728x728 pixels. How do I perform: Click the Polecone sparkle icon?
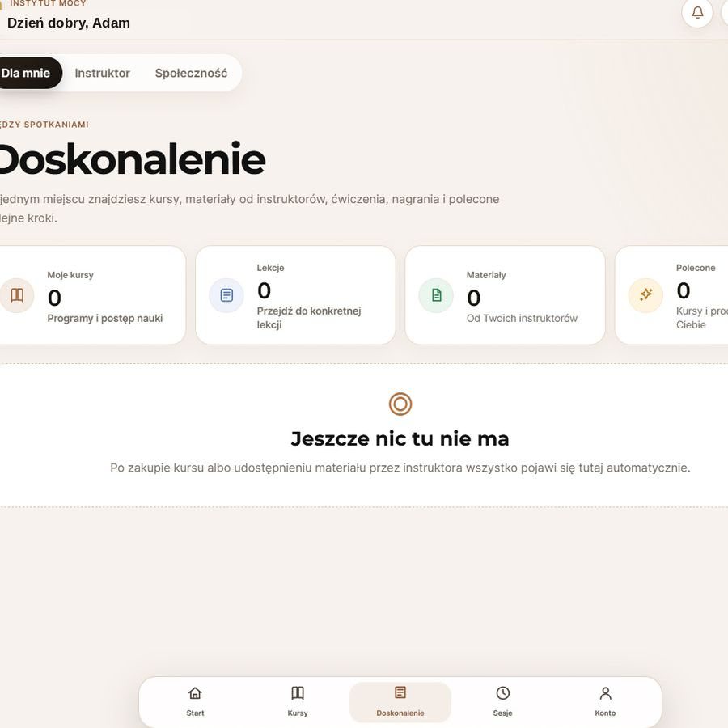click(645, 295)
